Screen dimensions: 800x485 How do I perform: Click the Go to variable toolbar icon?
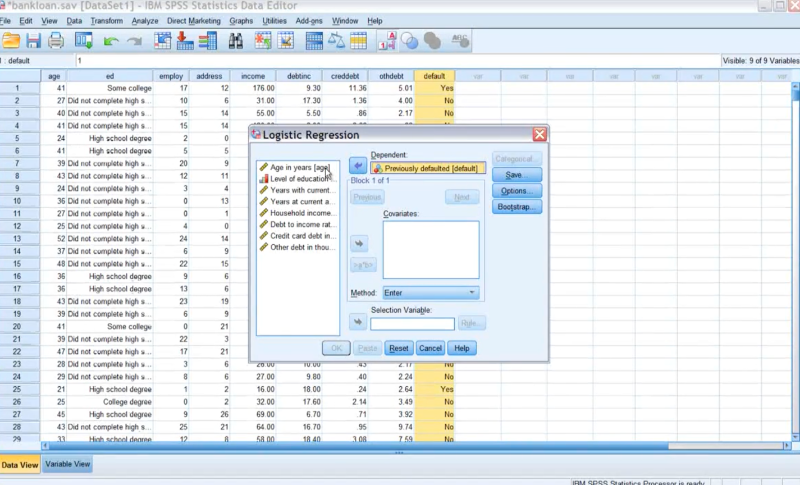185,41
